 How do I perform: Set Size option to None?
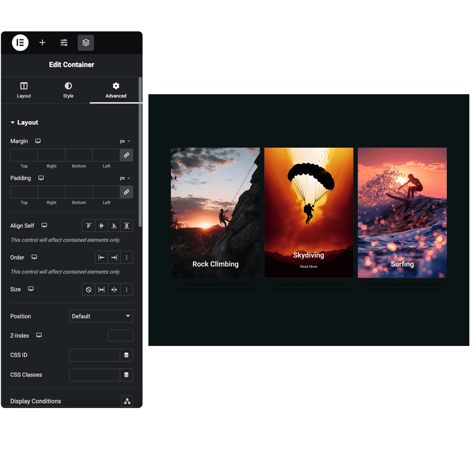[x=89, y=289]
